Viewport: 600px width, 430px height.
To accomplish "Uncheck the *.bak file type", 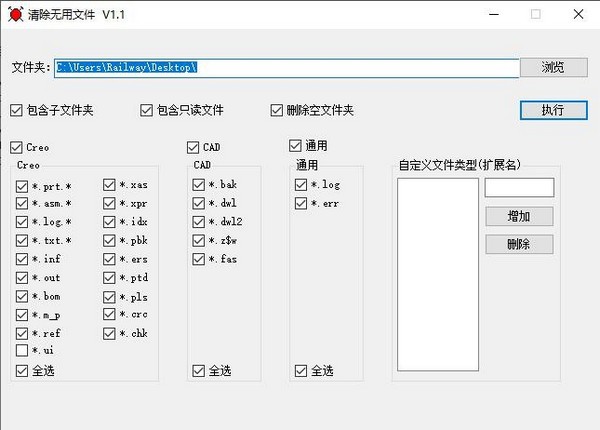I will (x=199, y=185).
